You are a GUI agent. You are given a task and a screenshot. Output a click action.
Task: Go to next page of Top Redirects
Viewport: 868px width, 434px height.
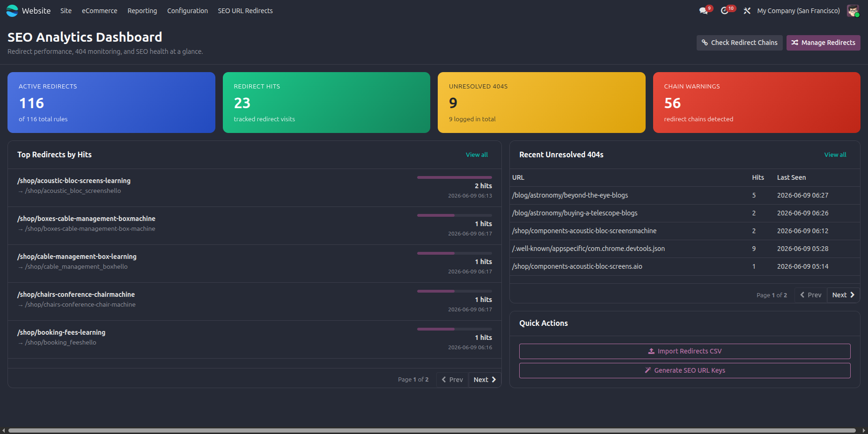click(485, 380)
